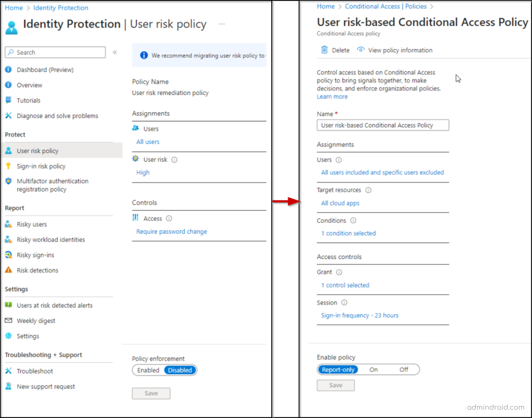
Task: Collapse the Identity Protection sidebar
Action: [x=115, y=52]
